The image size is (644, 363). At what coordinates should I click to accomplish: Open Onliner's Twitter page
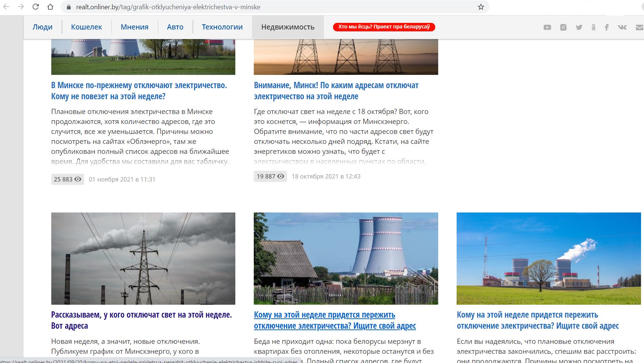click(x=579, y=27)
